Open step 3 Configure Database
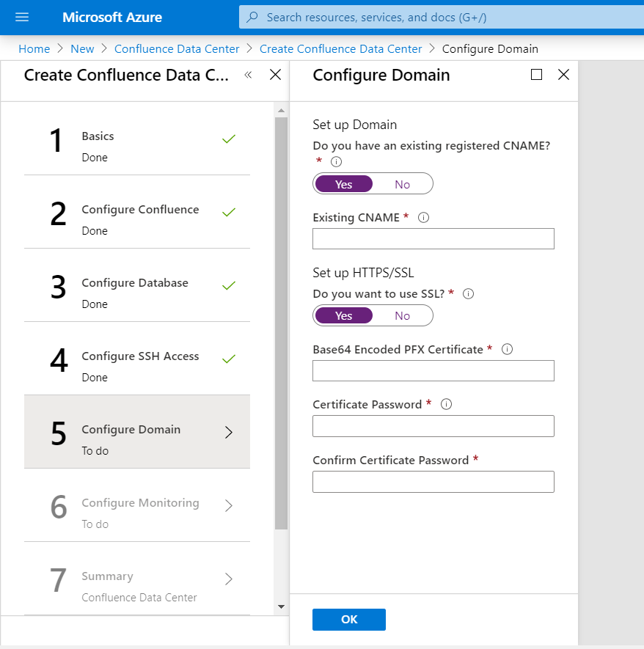 click(137, 285)
